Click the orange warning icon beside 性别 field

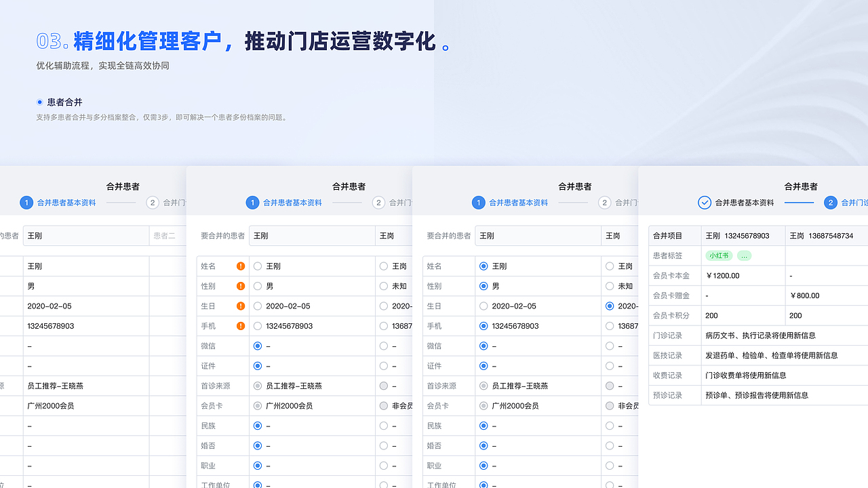(x=242, y=285)
